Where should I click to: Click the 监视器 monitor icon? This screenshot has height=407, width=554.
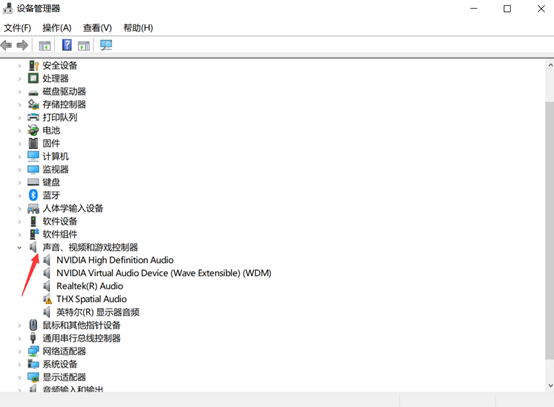(33, 170)
